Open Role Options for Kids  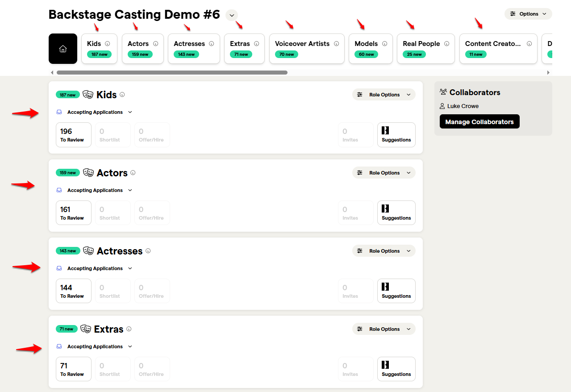coord(384,95)
